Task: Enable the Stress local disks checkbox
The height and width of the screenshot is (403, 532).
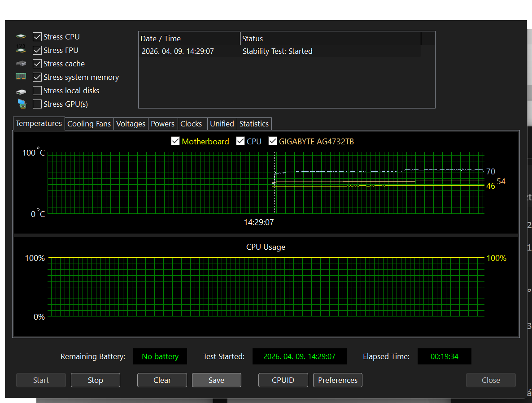Action: point(37,91)
